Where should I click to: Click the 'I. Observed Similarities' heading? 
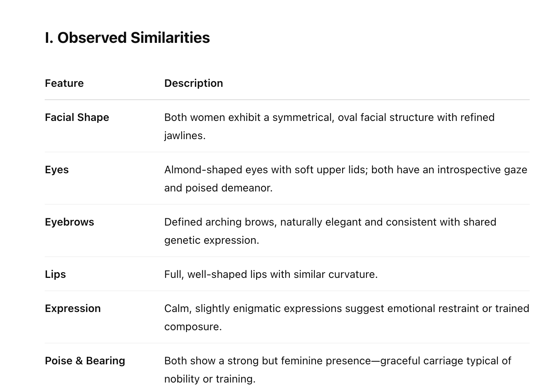pyautogui.click(x=127, y=38)
